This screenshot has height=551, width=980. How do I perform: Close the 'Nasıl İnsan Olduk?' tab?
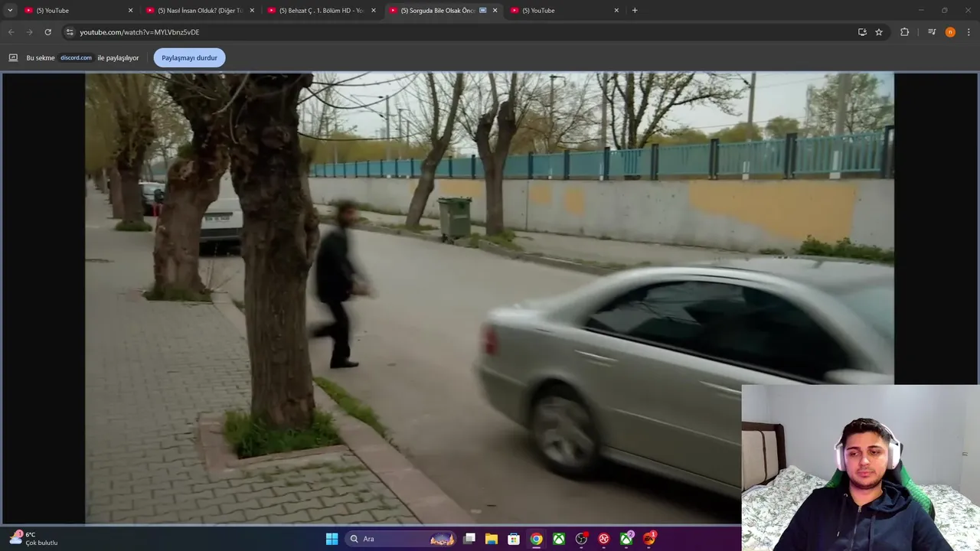point(252,10)
